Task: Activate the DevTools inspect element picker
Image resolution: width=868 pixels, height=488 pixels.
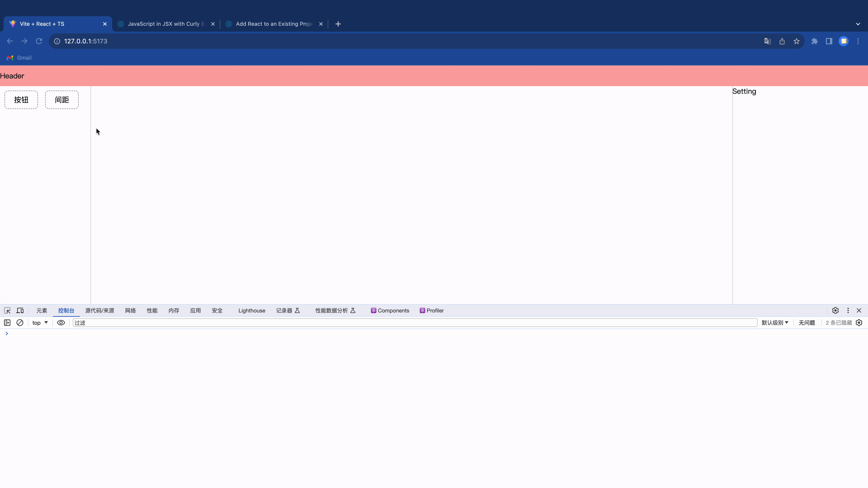Action: [x=7, y=311]
